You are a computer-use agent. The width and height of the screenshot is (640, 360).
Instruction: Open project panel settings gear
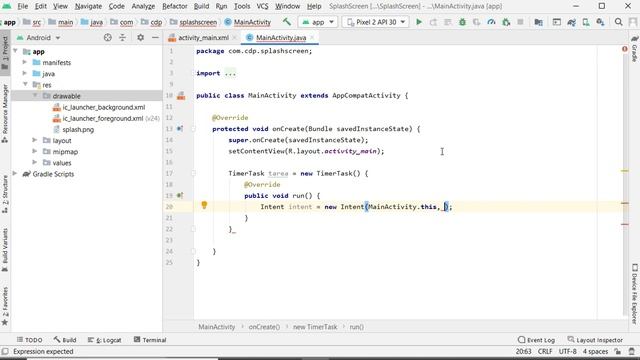click(x=140, y=38)
